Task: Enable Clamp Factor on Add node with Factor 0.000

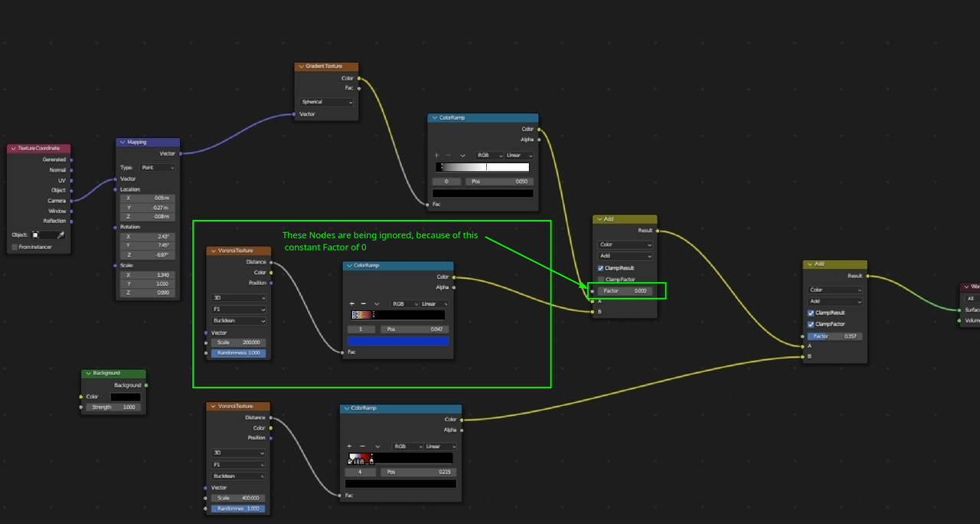Action: pyautogui.click(x=601, y=280)
